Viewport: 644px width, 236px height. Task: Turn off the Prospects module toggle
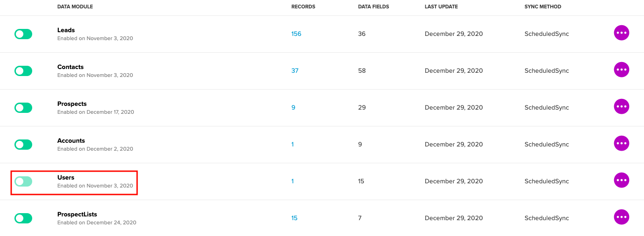[23, 108]
